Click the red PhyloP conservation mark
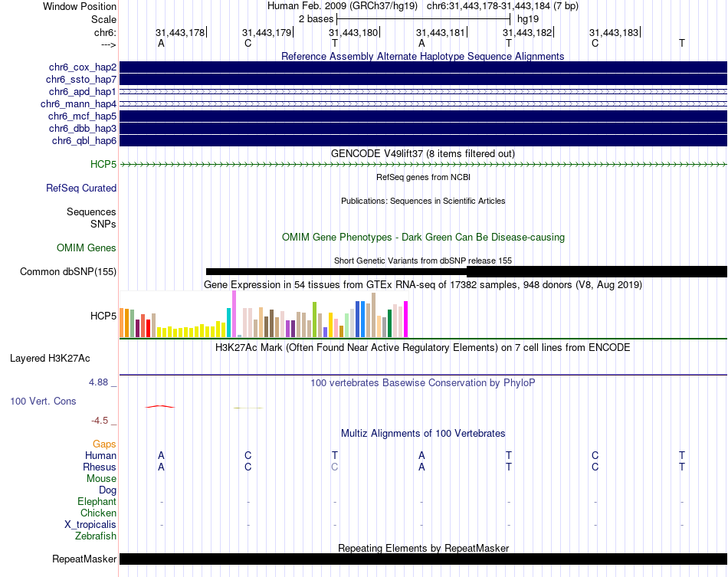This screenshot has height=577, width=728. click(x=160, y=407)
